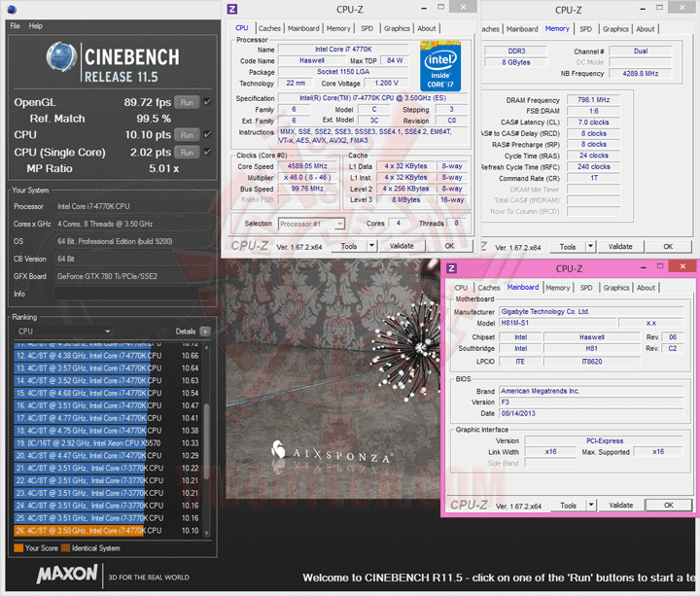Click the BIOS date 08/14/2013 field
Viewport: 700px width, 596px height.
(591, 413)
